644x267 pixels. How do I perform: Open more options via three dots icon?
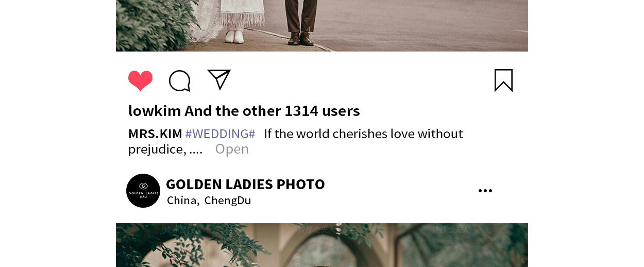tap(485, 191)
